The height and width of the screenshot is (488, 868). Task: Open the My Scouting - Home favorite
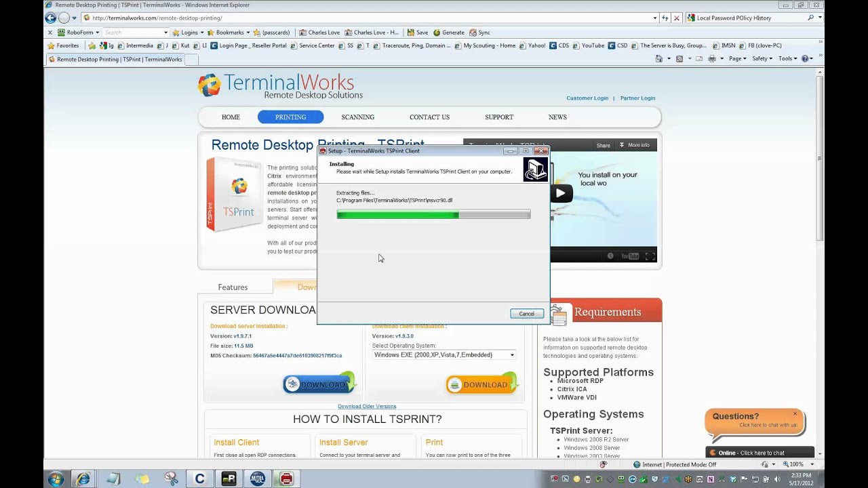(486, 46)
